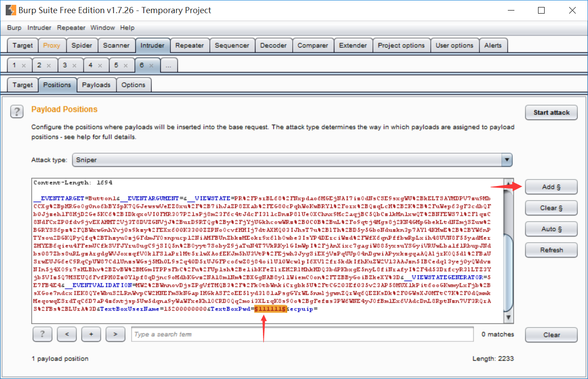588x379 pixels.
Task: Close Intruder attack tab 3
Action: tap(75, 65)
